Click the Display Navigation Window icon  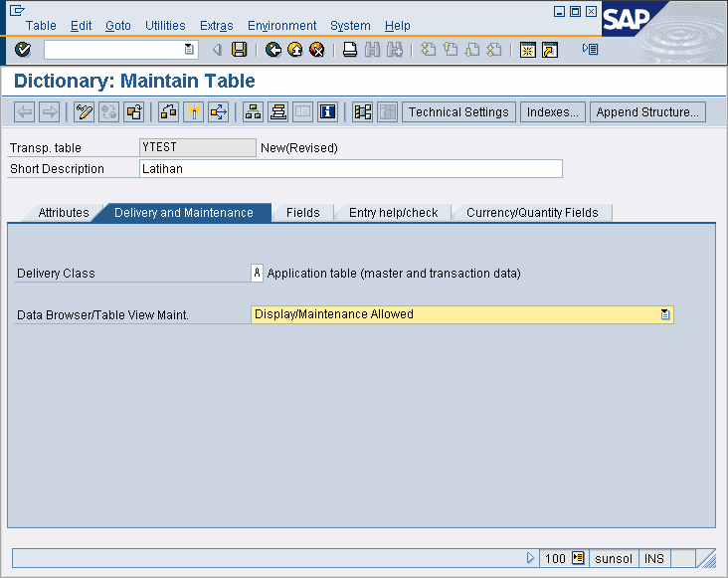click(278, 111)
